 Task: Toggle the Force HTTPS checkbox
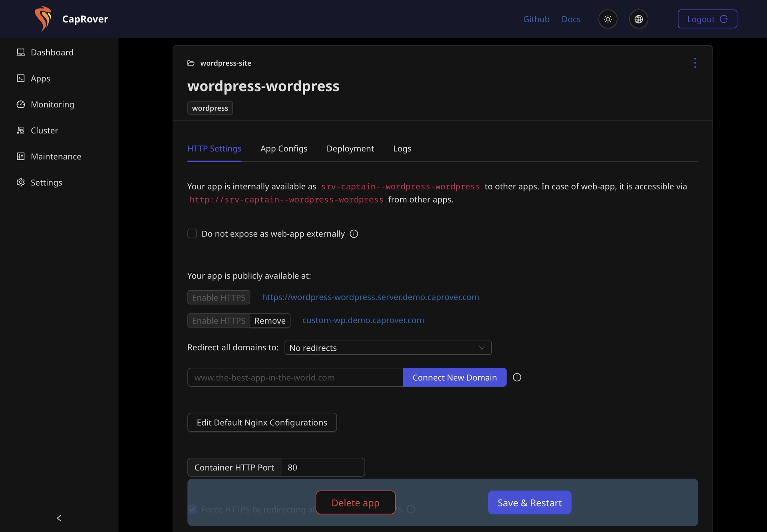192,509
